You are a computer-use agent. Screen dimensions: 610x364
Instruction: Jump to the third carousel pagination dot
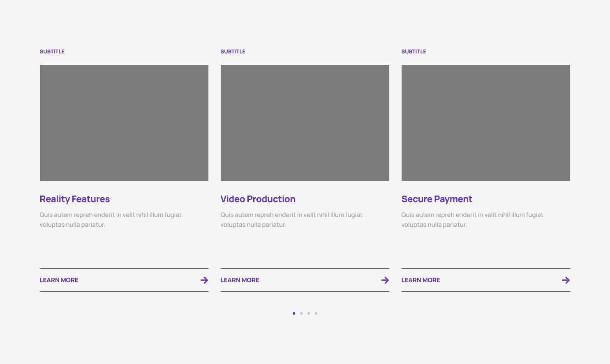(309, 313)
